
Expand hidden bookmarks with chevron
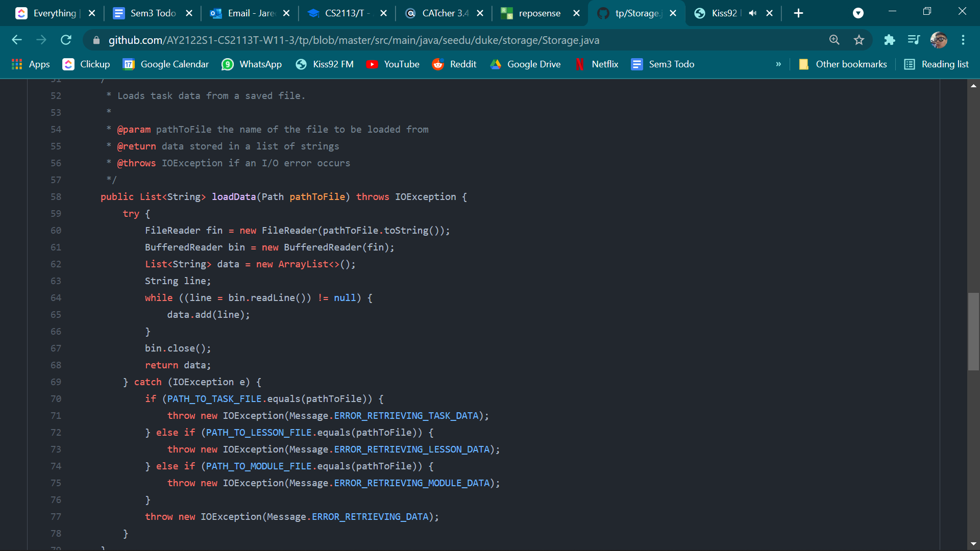[778, 64]
